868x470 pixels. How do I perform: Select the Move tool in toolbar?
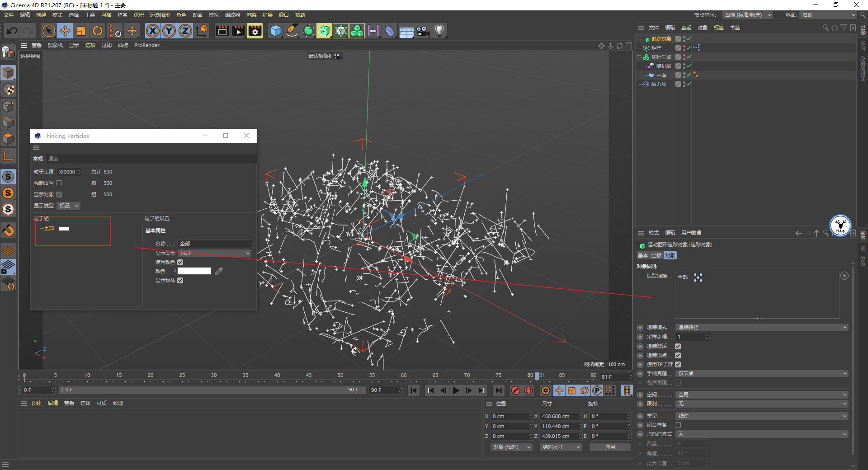(x=65, y=31)
